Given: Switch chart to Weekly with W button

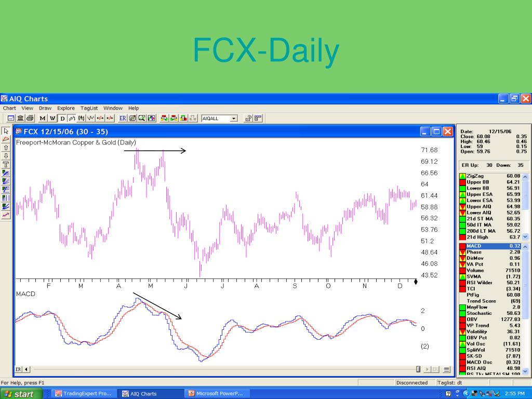Looking at the screenshot, I should click(x=52, y=118).
